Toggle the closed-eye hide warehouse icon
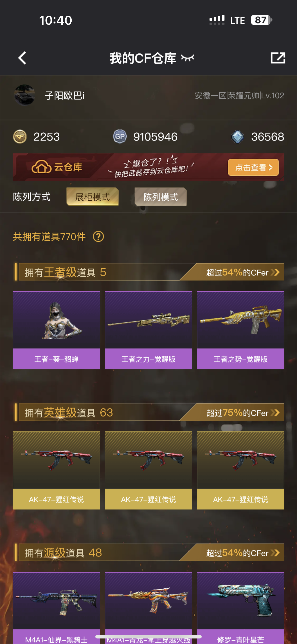Image resolution: width=297 pixels, height=644 pixels. pyautogui.click(x=187, y=58)
